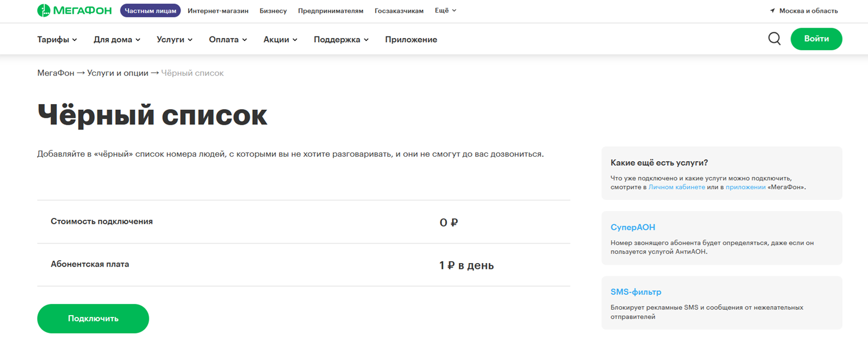The height and width of the screenshot is (344, 868).
Task: Open the Услуги dropdown menu
Action: coord(175,39)
